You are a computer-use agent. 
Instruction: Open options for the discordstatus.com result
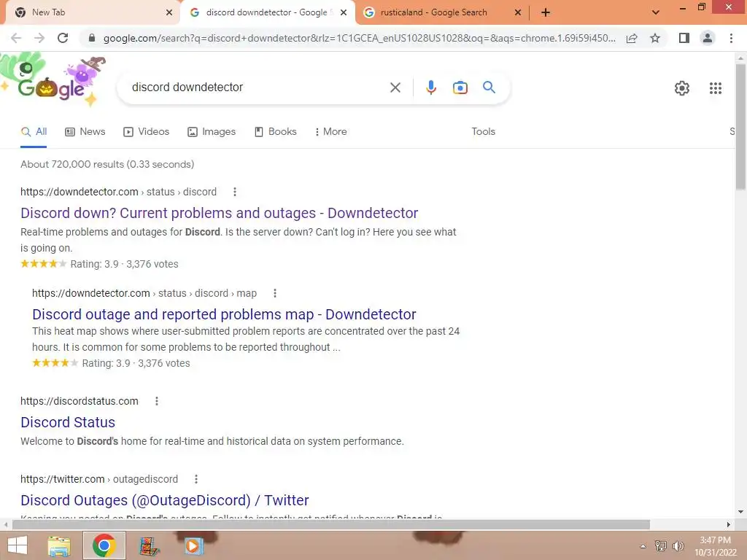coord(157,402)
